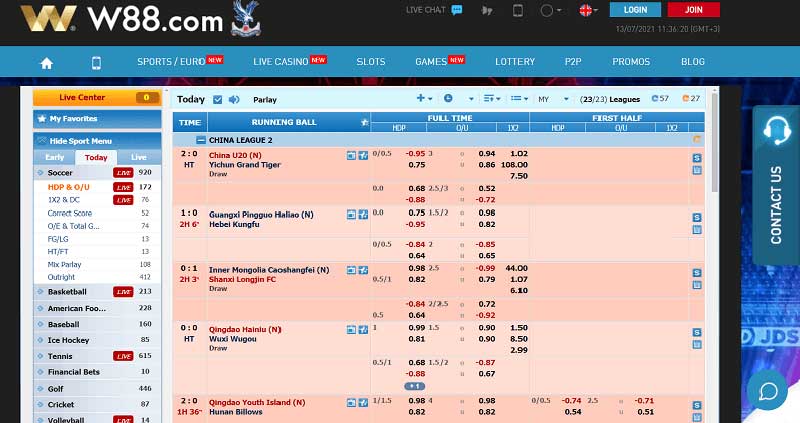Open the chat bubble widget
This screenshot has height=423, width=800.
pyautogui.click(x=767, y=390)
